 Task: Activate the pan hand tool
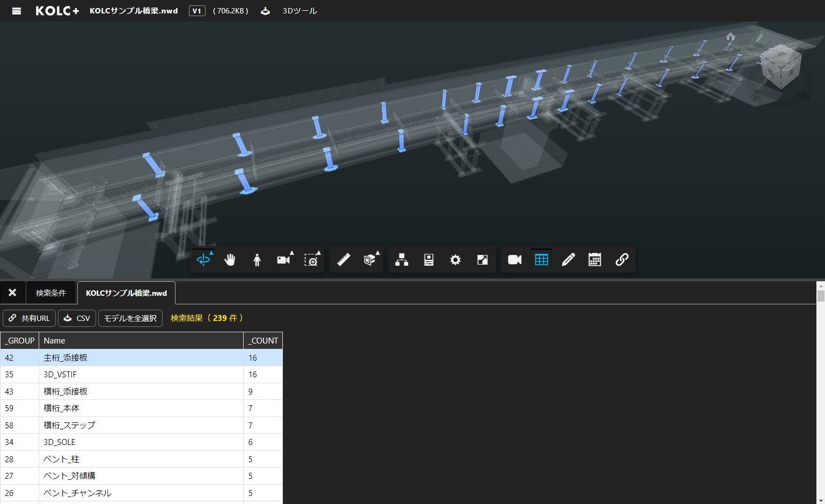(230, 260)
